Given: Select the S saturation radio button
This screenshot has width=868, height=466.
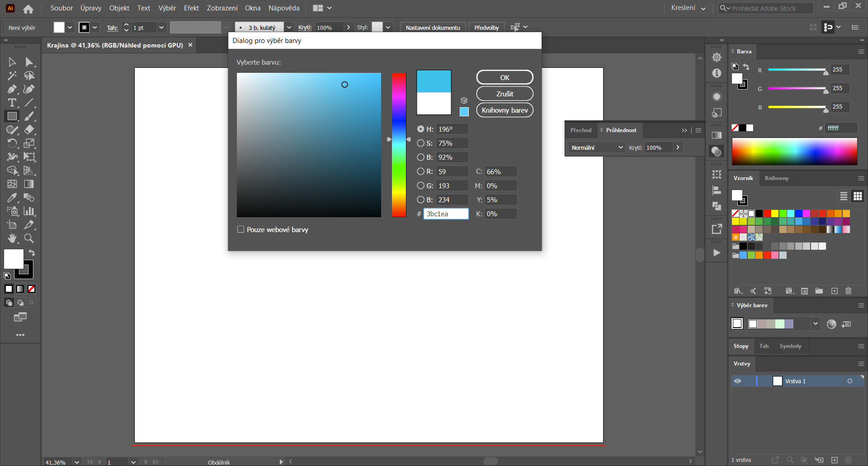Looking at the screenshot, I should tap(420, 143).
